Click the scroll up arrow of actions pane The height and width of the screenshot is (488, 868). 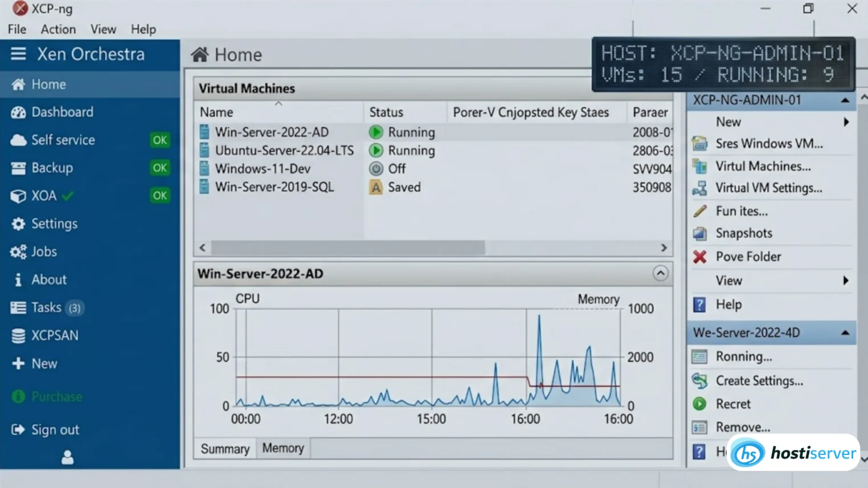[x=863, y=98]
